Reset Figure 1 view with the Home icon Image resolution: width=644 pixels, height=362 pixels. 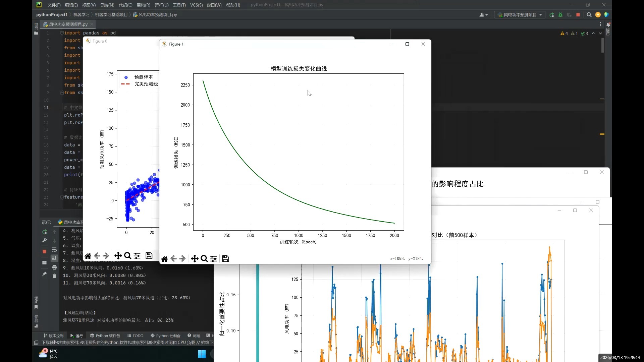[x=164, y=259]
